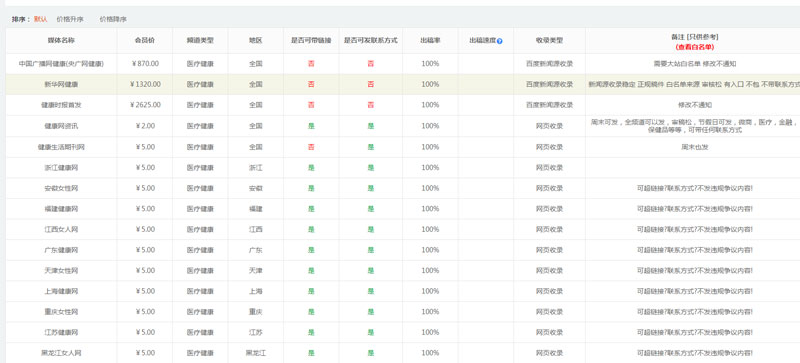
Task: Select 网页收录 in the 健康网资讯 row
Action: click(549, 126)
